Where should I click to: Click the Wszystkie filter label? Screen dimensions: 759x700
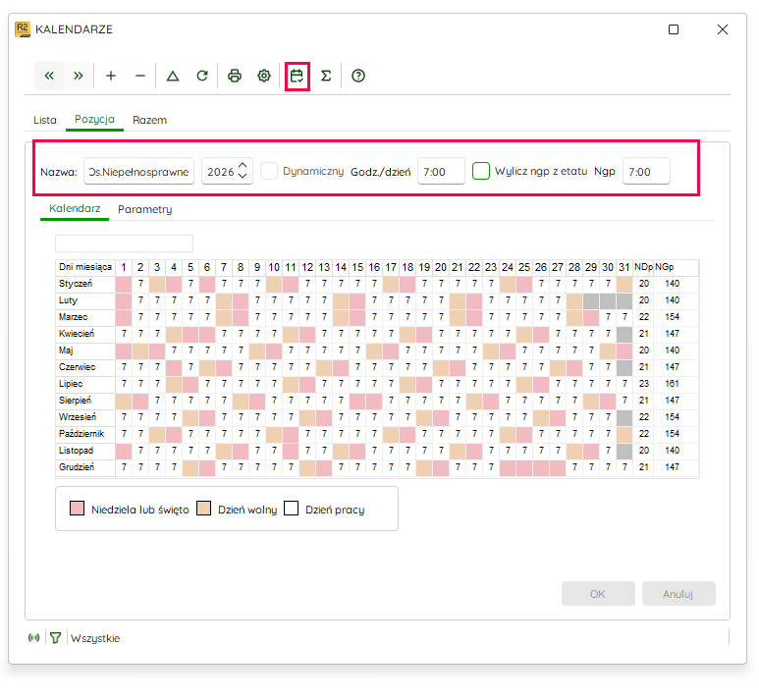click(95, 638)
